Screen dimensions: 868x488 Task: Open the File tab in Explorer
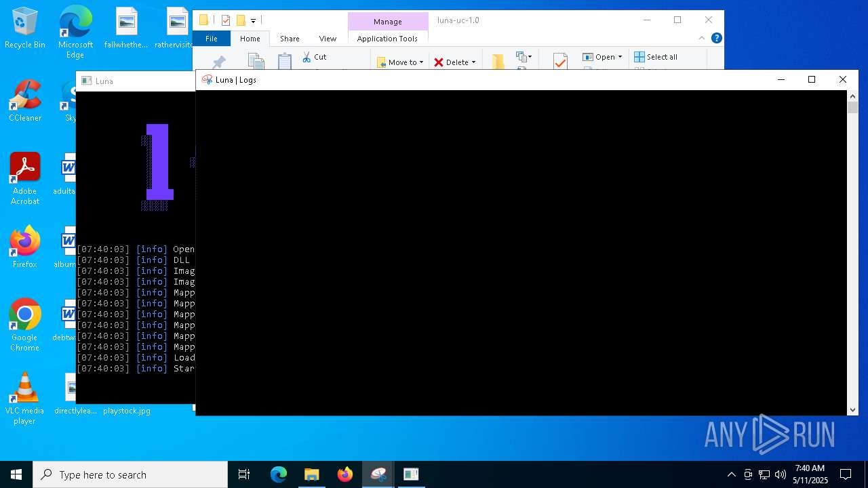(x=212, y=39)
